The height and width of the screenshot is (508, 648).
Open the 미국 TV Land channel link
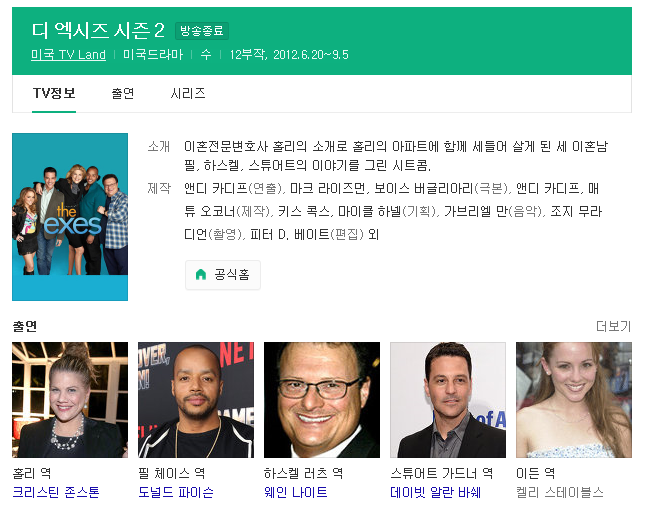pyautogui.click(x=68, y=55)
